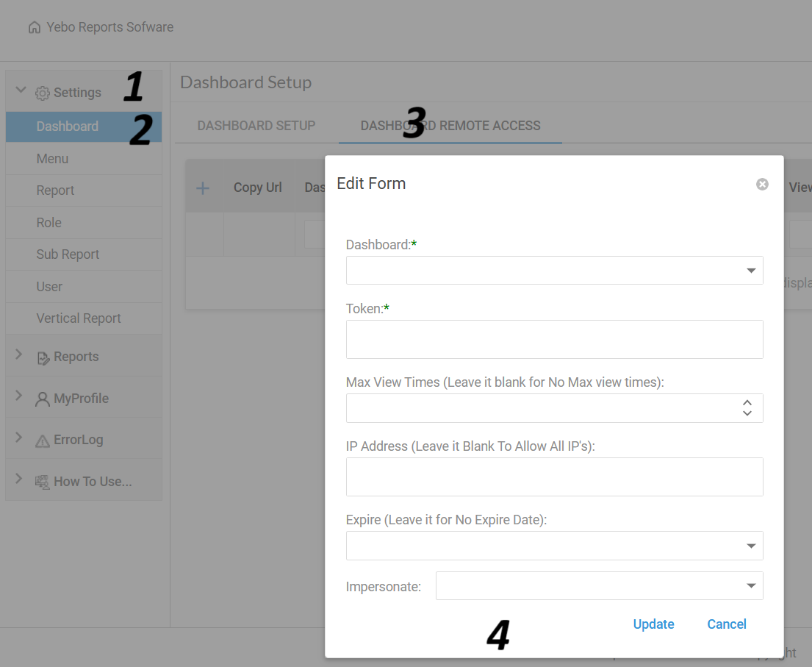Click the ErrorLog warning triangle icon
This screenshot has width=812, height=667.
43,441
